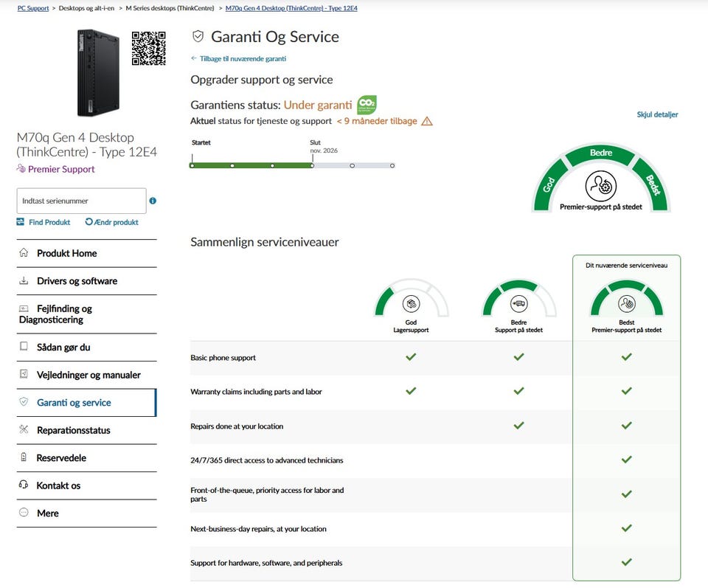The height and width of the screenshot is (588, 708).
Task: Click the CO2 offset badge icon
Action: (367, 105)
